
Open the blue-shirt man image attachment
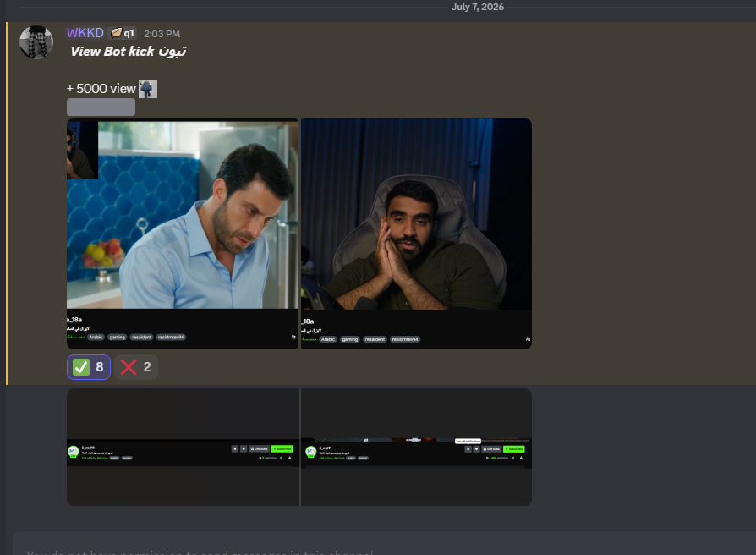coord(183,234)
